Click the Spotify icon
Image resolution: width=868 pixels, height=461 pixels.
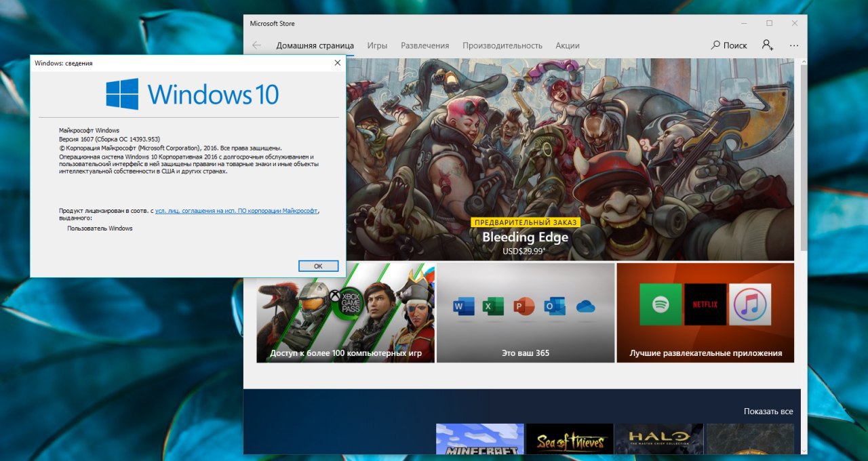[660, 304]
